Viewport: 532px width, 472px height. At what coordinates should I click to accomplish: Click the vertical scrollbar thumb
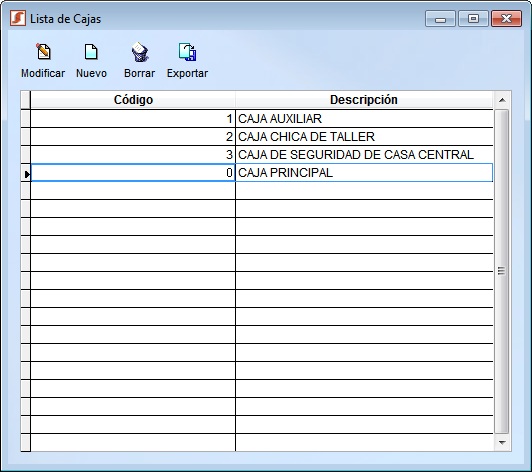[501, 271]
